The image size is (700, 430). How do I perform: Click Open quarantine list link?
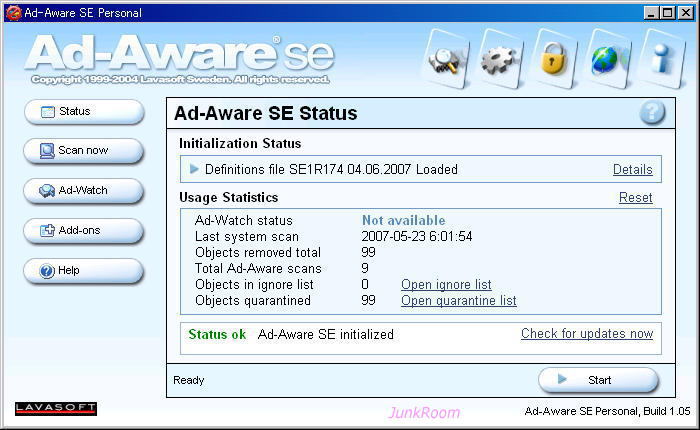[458, 301]
